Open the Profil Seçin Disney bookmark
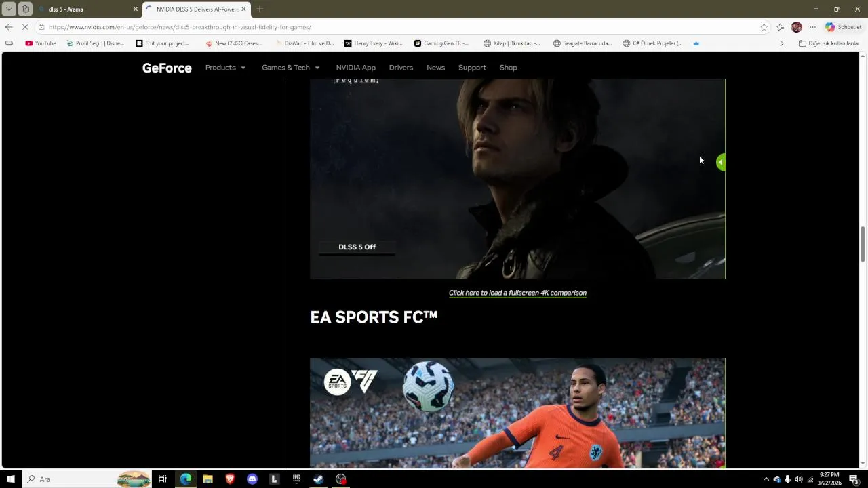 (95, 43)
